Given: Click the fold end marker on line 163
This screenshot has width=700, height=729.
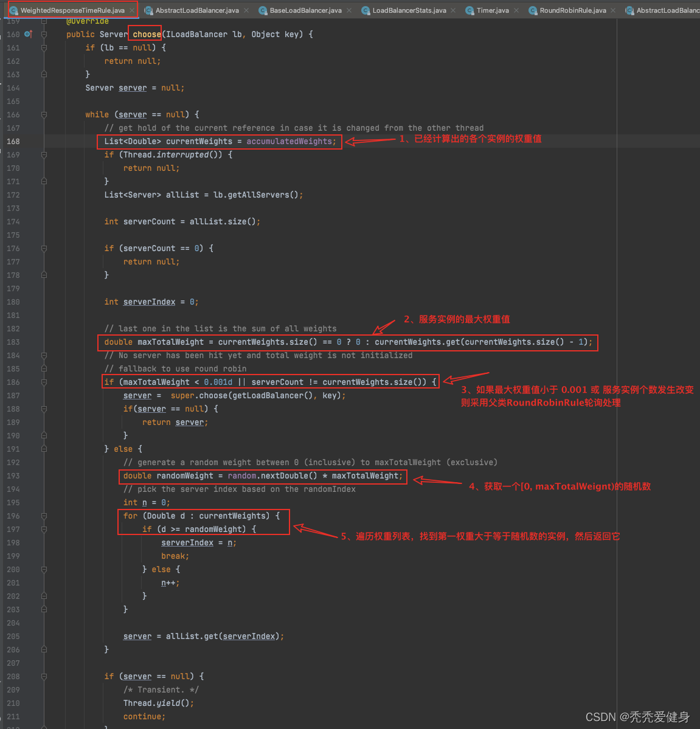Looking at the screenshot, I should 44,74.
